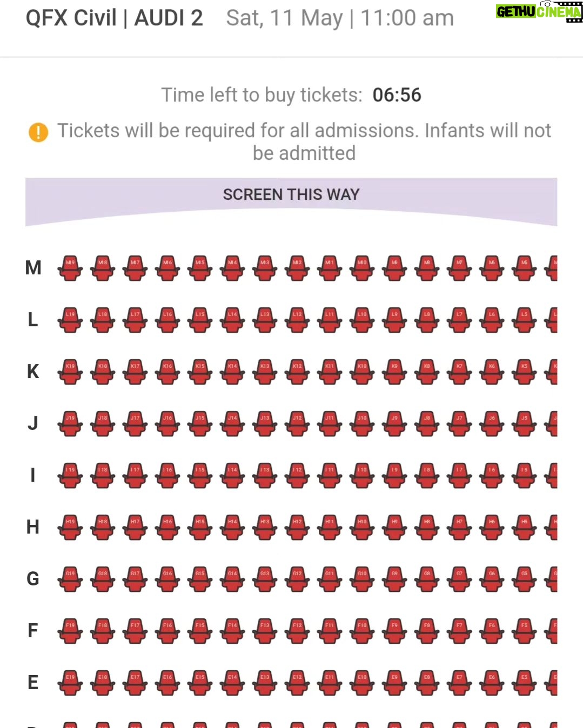Click seat I12 in row I
Screen dimensions: 583x728
[x=297, y=475]
